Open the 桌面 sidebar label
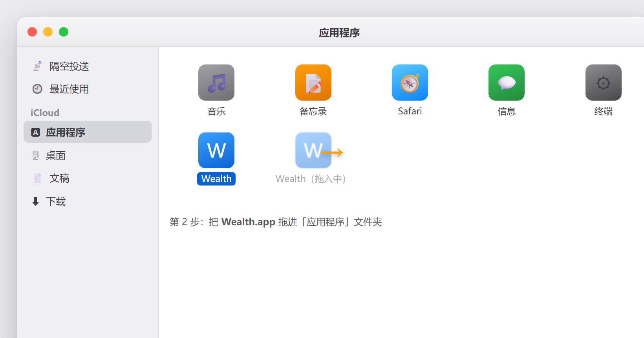Image resolution: width=644 pixels, height=338 pixels. coord(56,156)
